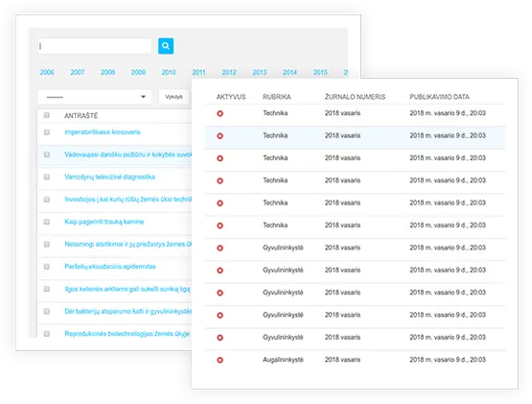Click Technika in the highlighted row
The width and height of the screenshot is (532, 404).
click(x=275, y=135)
